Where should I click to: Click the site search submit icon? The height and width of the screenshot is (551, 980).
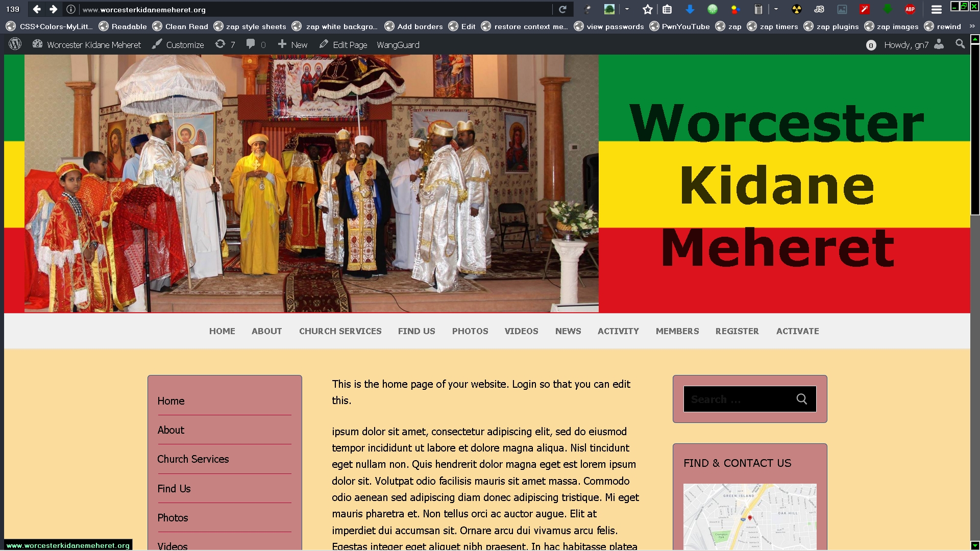(x=801, y=399)
